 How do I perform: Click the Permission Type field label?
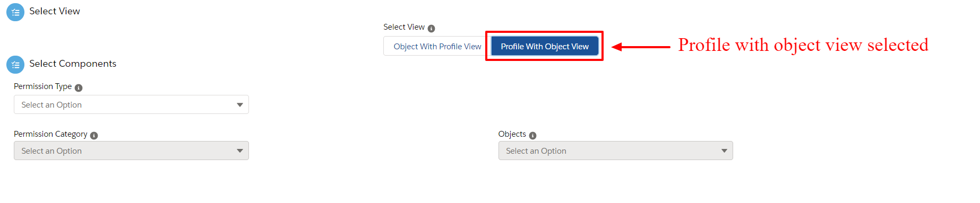click(42, 86)
